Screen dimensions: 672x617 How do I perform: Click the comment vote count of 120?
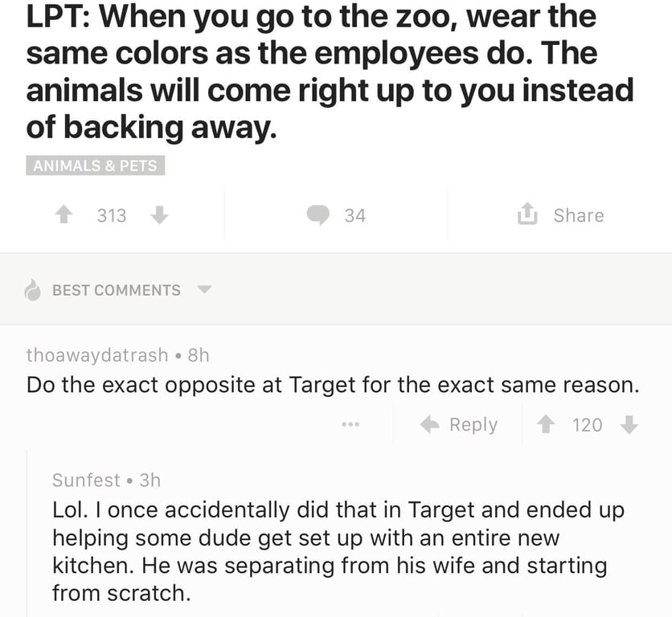(586, 424)
